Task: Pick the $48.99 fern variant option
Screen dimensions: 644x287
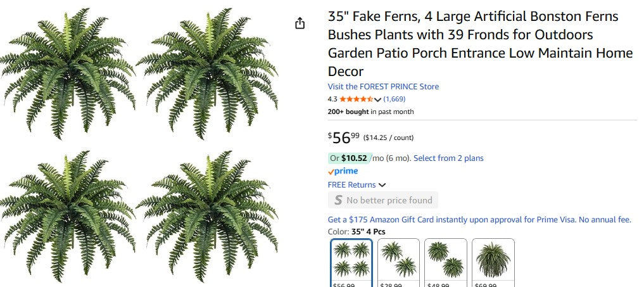Action: (445, 261)
